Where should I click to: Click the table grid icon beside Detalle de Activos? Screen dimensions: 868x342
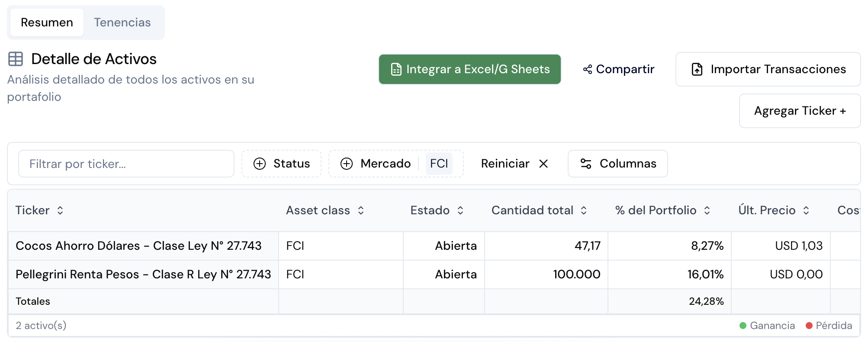click(x=16, y=59)
